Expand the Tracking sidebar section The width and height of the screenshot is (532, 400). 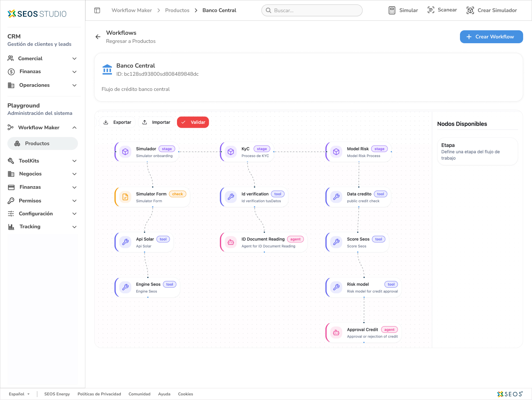pyautogui.click(x=74, y=227)
